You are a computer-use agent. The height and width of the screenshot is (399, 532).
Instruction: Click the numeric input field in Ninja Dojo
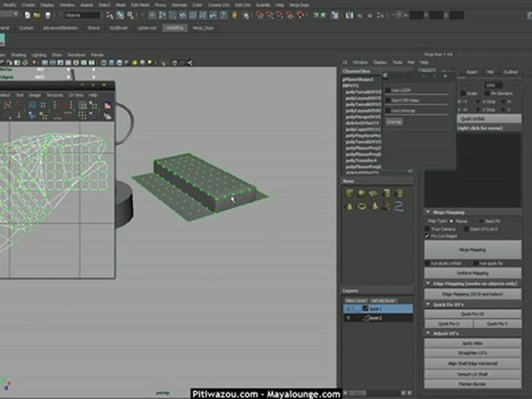pos(493,85)
